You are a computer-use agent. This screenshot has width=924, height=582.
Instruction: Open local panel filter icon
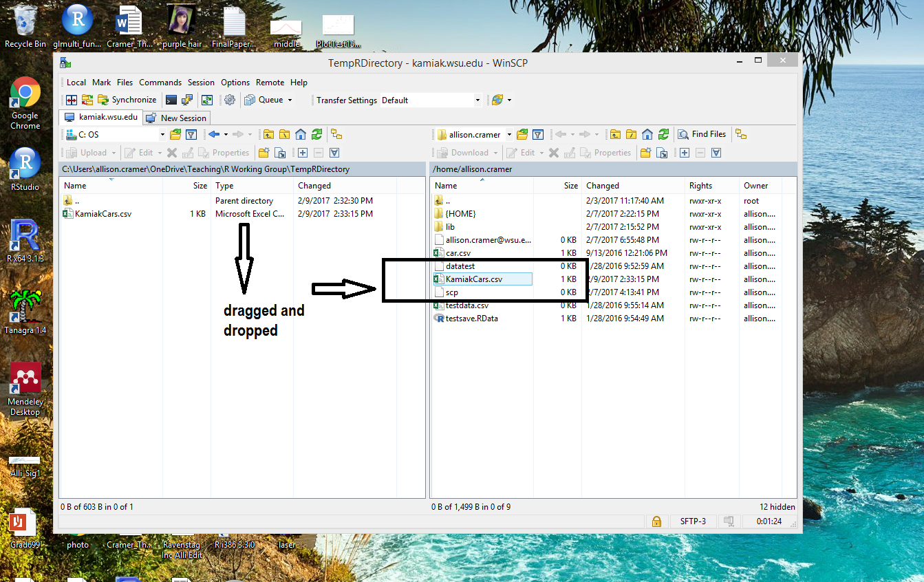coord(192,135)
